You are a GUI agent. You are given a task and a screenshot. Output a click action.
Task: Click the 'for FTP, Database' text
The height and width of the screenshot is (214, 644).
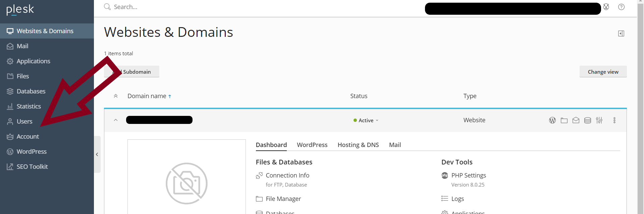click(286, 185)
